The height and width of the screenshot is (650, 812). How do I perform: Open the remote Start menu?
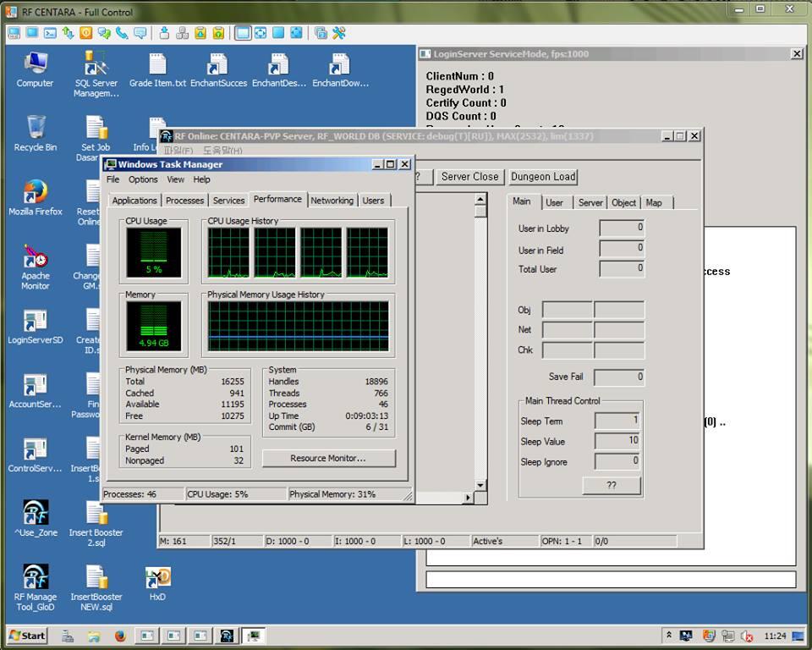(27, 636)
